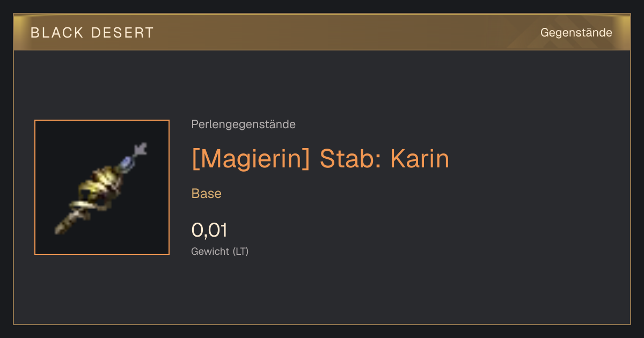The height and width of the screenshot is (338, 644).
Task: Click the word DESERT in the header
Action: coord(122,33)
